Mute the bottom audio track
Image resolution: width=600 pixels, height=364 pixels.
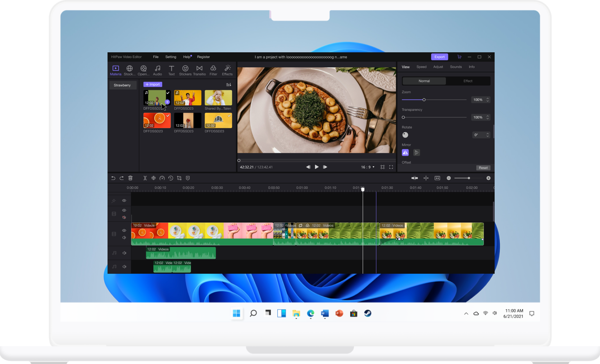point(124,267)
